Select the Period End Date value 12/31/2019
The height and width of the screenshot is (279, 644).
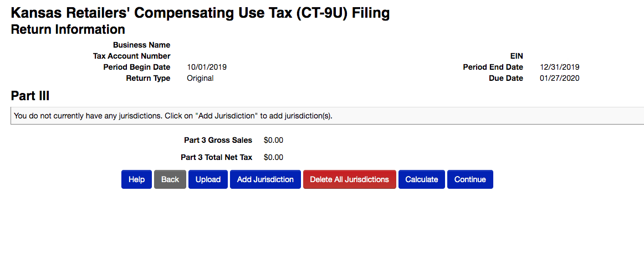(559, 68)
